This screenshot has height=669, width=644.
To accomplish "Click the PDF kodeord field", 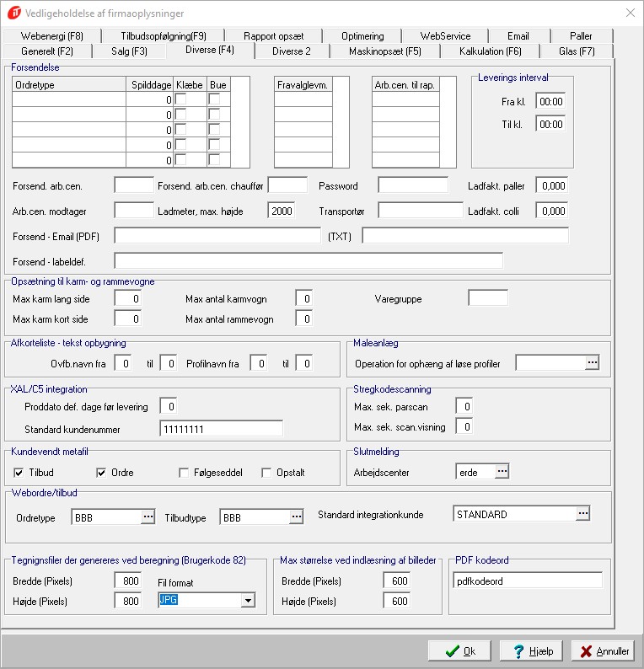I will click(528, 581).
